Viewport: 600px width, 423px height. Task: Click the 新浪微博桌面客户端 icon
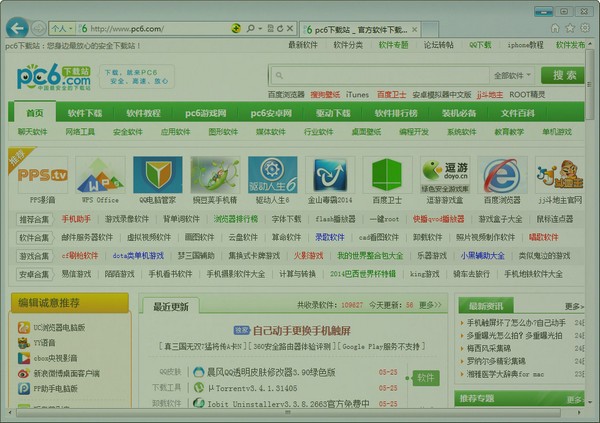tap(24, 373)
